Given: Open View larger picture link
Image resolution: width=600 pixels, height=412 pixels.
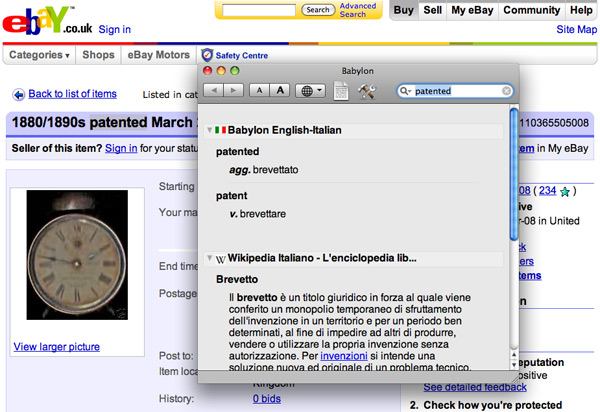Looking at the screenshot, I should [57, 347].
